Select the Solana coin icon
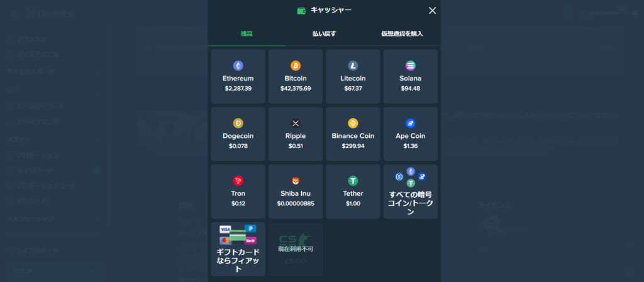Viewport: 644px width, 282px height. click(x=411, y=65)
